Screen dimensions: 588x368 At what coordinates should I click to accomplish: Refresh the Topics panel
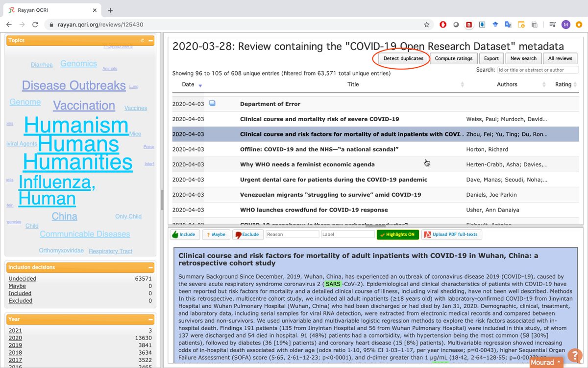142,41
